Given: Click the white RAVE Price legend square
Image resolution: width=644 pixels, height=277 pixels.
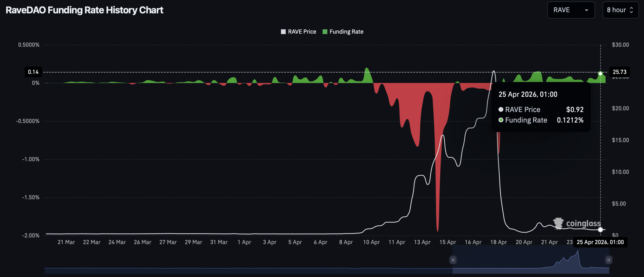Looking at the screenshot, I should click(283, 32).
